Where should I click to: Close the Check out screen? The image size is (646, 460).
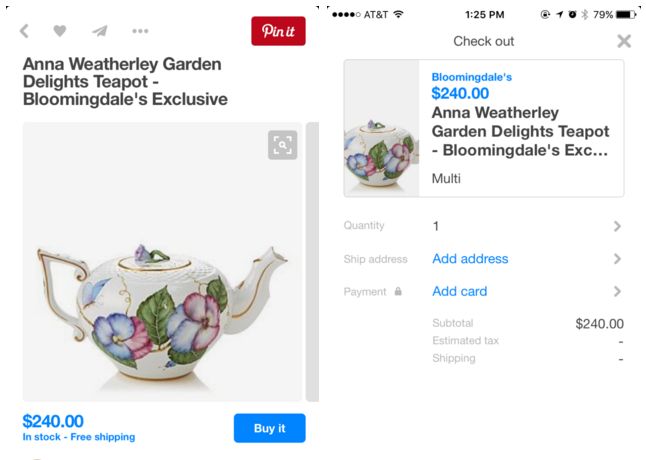coord(624,41)
